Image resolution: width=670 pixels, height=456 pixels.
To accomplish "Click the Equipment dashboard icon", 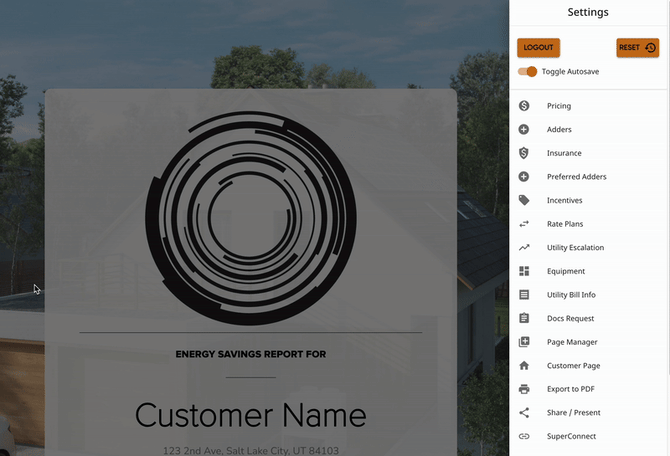I will pos(524,271).
